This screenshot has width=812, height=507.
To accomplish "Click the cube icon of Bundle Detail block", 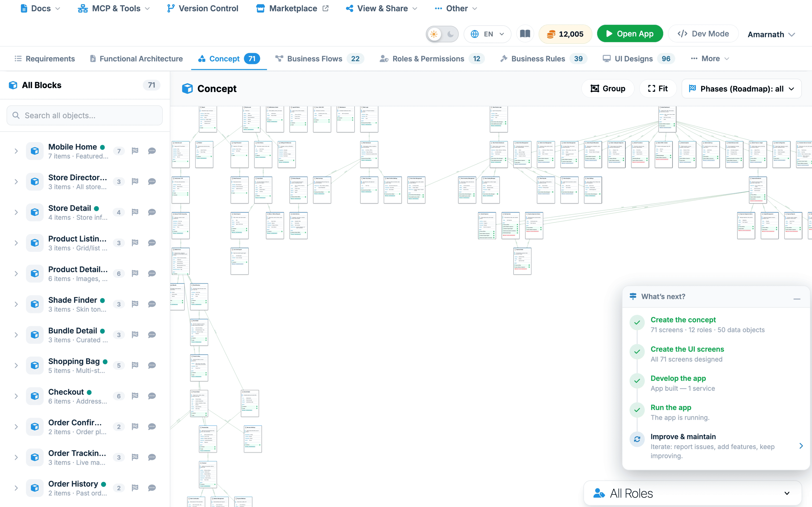I will [35, 335].
